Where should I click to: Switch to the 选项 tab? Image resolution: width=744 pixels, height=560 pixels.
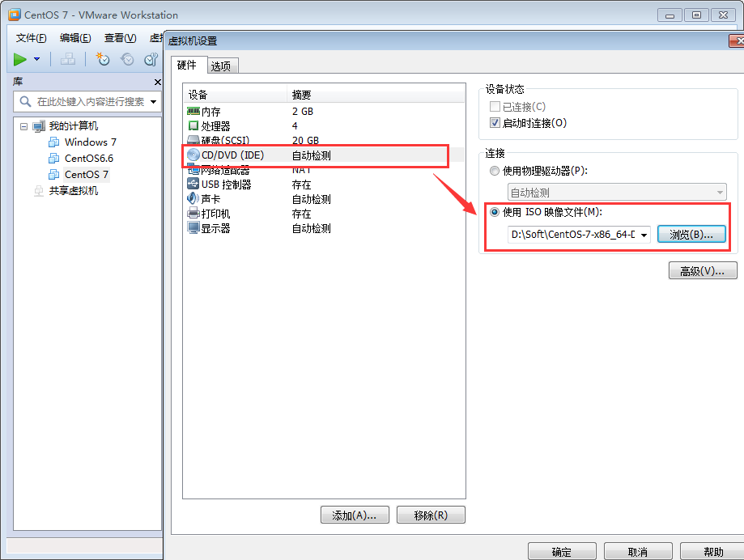pyautogui.click(x=221, y=66)
